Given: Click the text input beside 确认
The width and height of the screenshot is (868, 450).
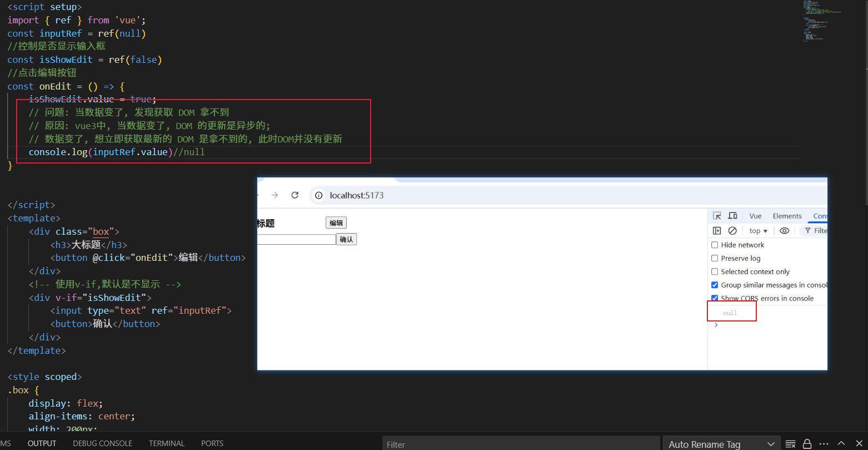Looking at the screenshot, I should (x=296, y=239).
